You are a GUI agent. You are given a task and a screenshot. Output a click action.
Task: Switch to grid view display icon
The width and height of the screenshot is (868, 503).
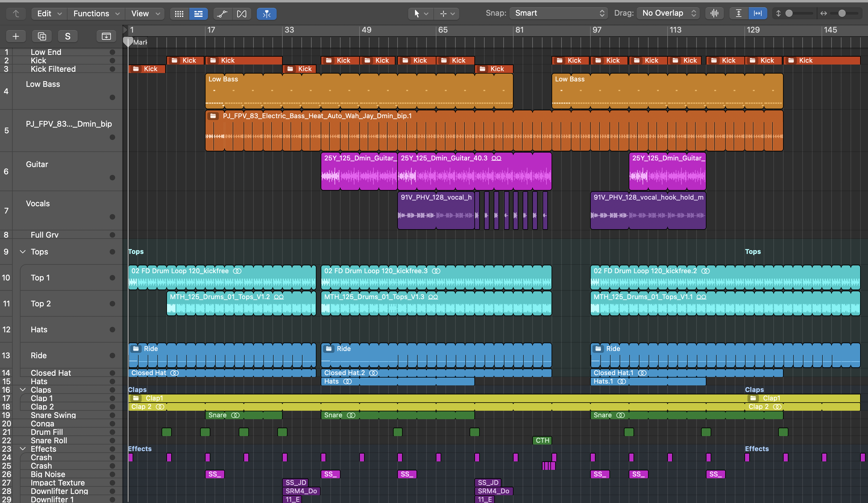(179, 14)
